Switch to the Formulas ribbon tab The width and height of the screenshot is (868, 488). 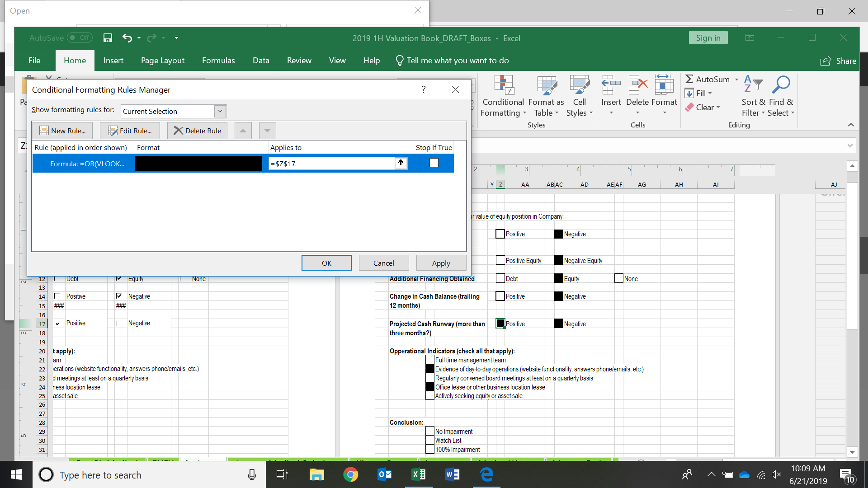point(218,61)
